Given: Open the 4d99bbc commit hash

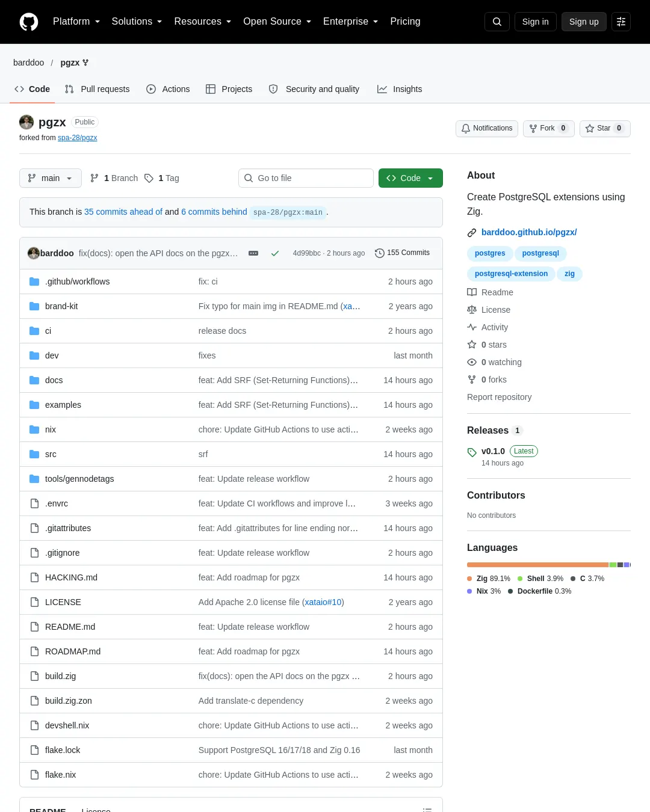Looking at the screenshot, I should coord(307,253).
